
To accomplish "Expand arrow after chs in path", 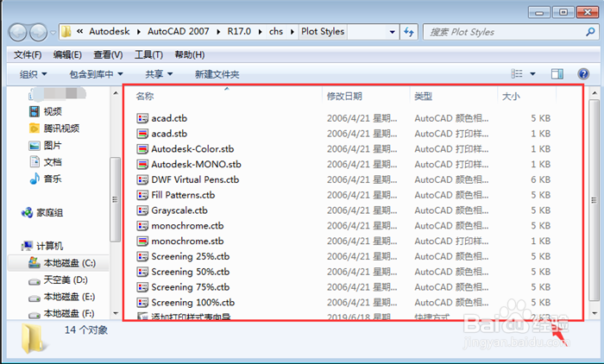I will 293,32.
